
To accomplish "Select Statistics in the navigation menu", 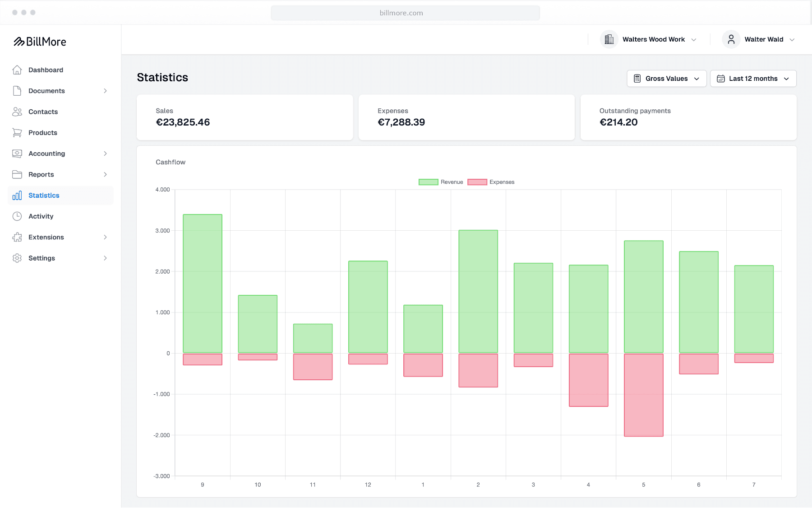I will tap(44, 195).
